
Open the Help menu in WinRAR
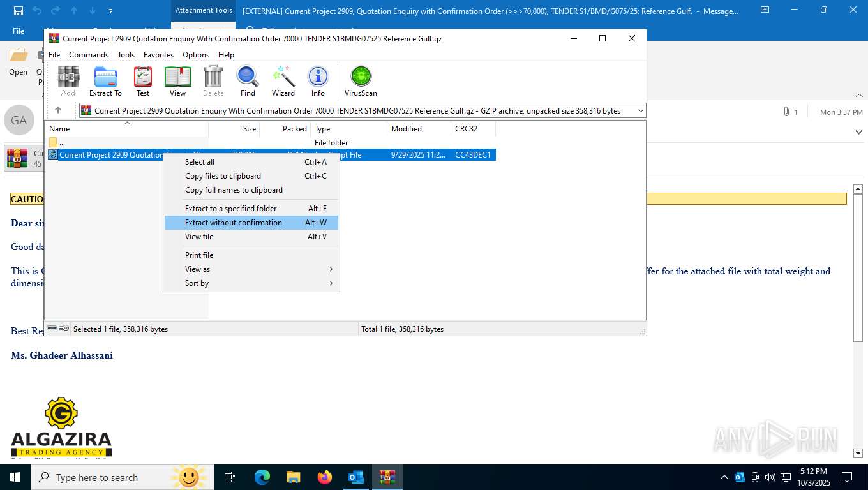226,55
